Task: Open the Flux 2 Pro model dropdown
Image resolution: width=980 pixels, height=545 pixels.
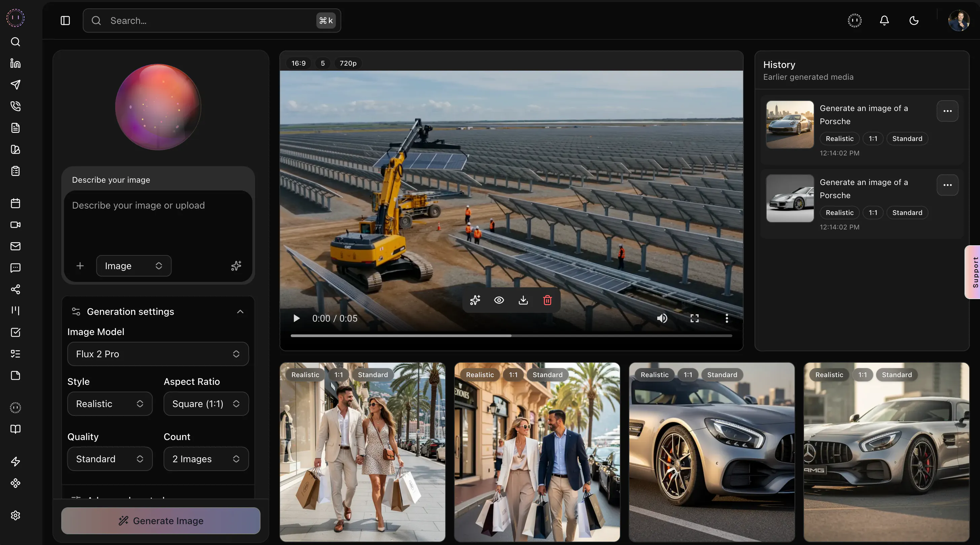Action: 158,354
